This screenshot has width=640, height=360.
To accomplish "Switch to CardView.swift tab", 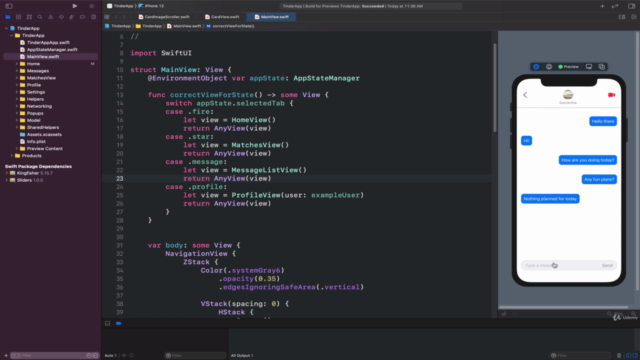I will [222, 17].
